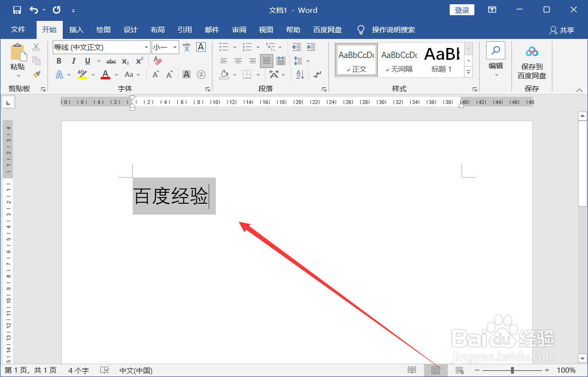Switch to Read Mode view in status bar
The image size is (588, 377).
412,370
